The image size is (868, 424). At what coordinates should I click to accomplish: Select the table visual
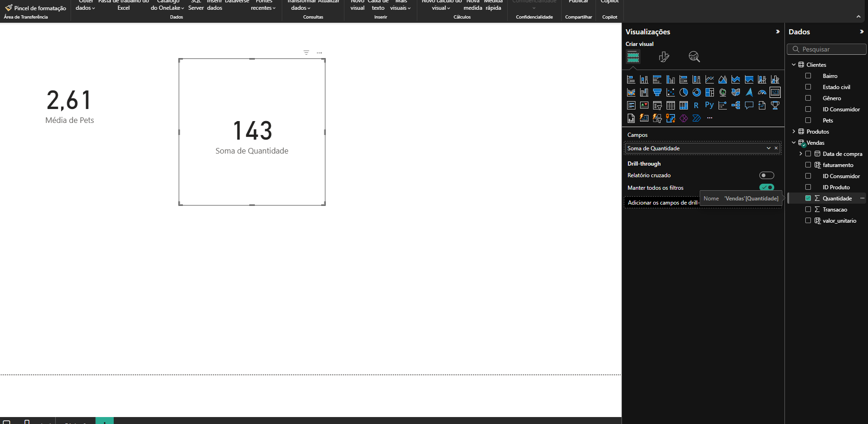click(670, 106)
